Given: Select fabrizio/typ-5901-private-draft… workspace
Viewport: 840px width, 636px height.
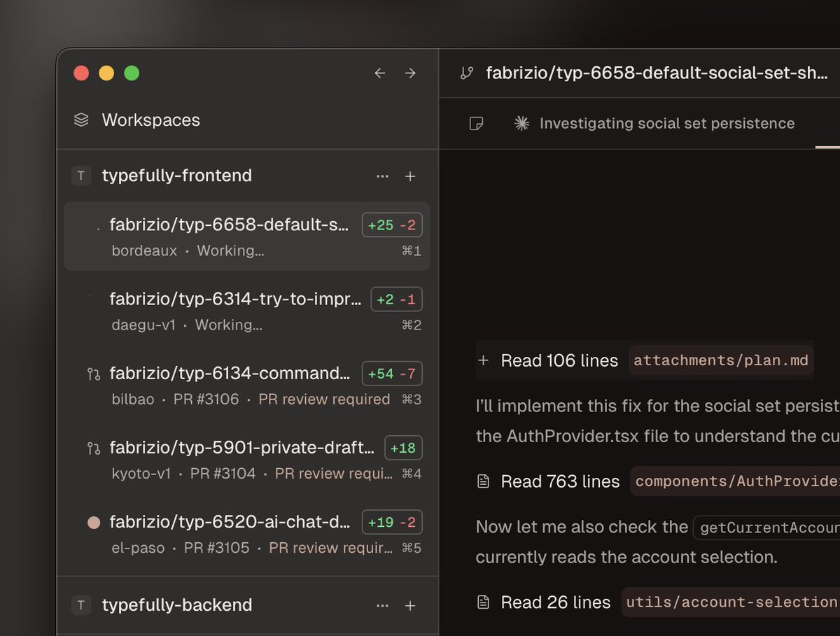Looking at the screenshot, I should coord(247,460).
